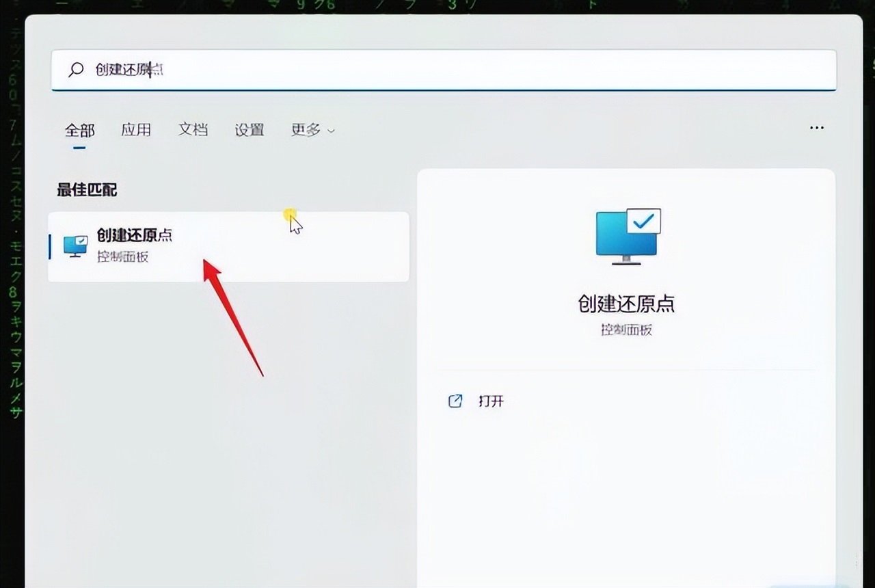This screenshot has width=875, height=588.
Task: Click the large monitor checkmark icon
Action: point(628,236)
